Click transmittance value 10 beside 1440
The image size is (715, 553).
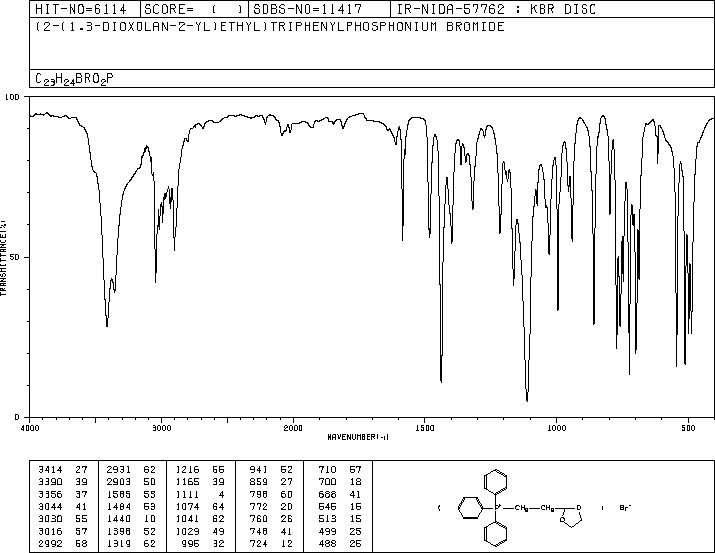tap(150, 519)
